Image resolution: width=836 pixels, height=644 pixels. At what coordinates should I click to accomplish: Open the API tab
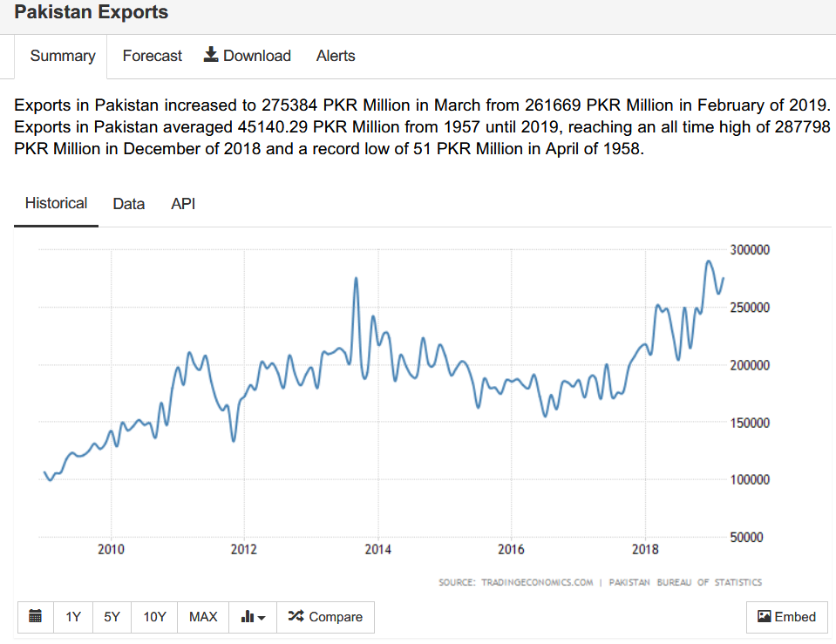[x=183, y=204]
